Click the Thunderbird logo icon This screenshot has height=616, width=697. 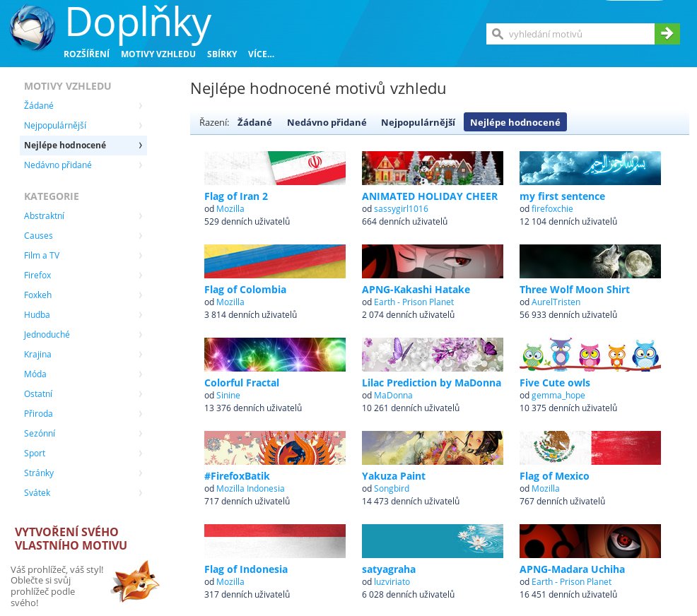coord(33,29)
